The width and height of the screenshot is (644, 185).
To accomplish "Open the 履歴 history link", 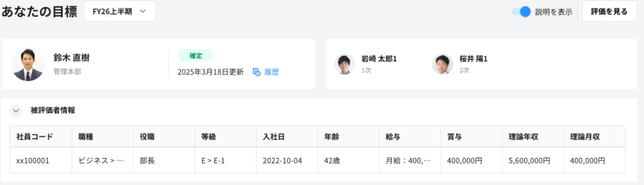I will [x=271, y=72].
